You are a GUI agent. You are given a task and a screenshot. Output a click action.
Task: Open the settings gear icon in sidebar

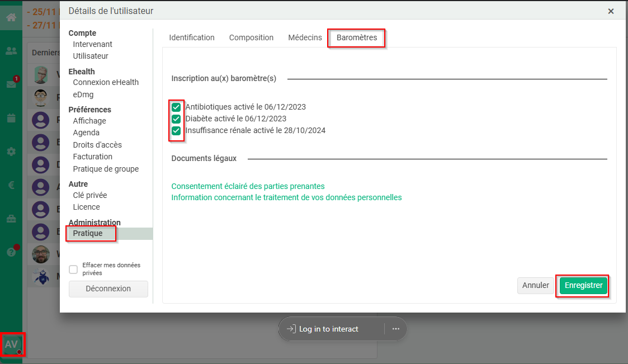click(x=11, y=152)
